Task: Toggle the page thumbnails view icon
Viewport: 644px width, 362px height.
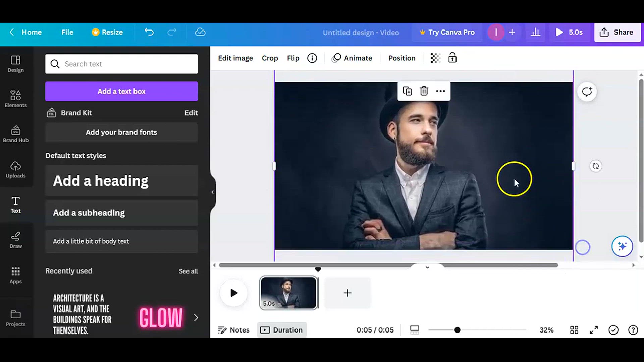Action: (x=415, y=330)
